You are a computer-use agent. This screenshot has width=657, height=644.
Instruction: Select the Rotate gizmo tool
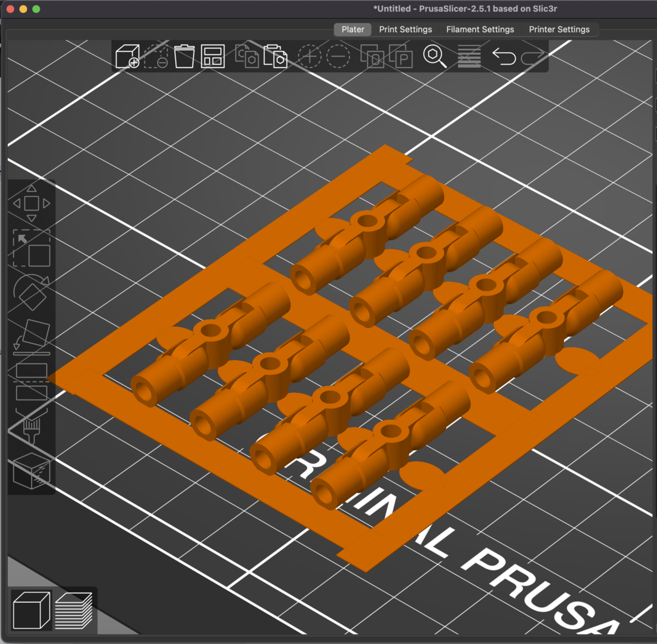pos(31,292)
